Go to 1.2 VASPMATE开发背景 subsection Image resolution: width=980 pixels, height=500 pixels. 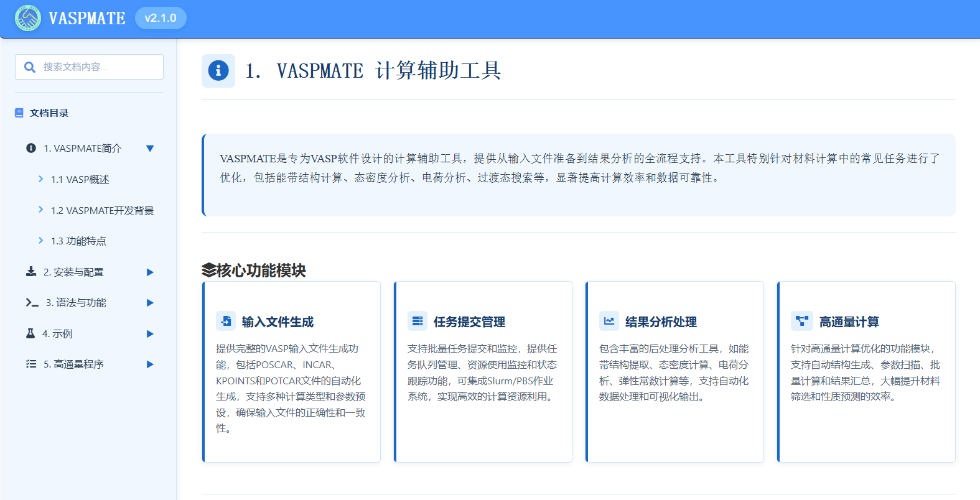(102, 211)
